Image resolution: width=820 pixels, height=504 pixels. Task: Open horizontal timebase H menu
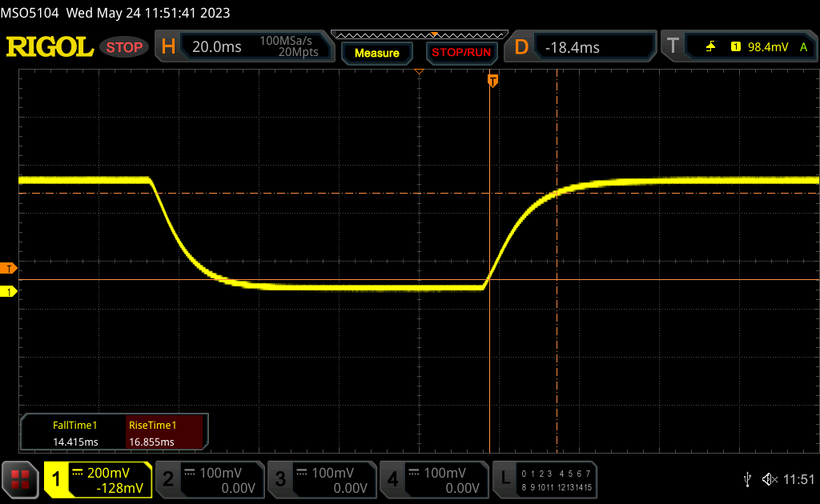point(168,47)
